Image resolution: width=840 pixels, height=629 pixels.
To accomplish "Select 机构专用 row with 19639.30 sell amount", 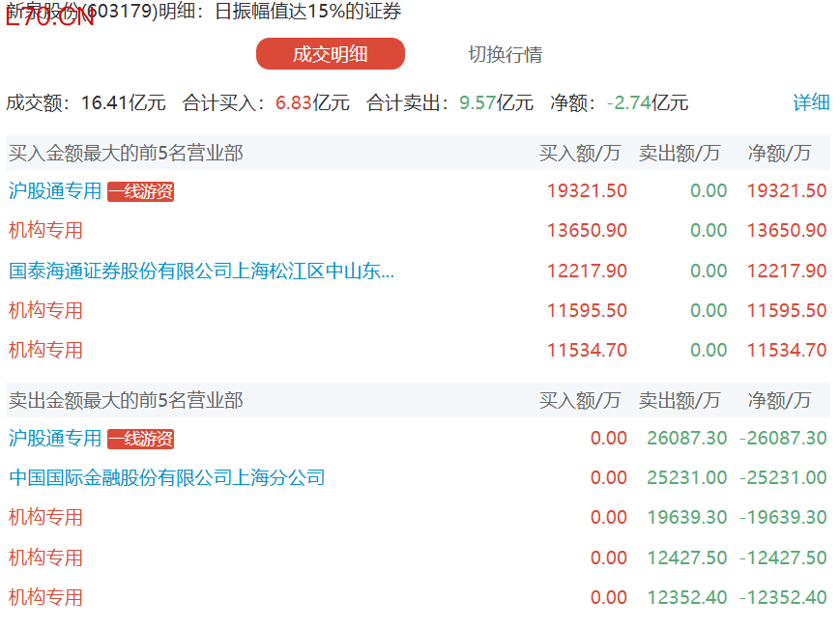I will click(45, 518).
